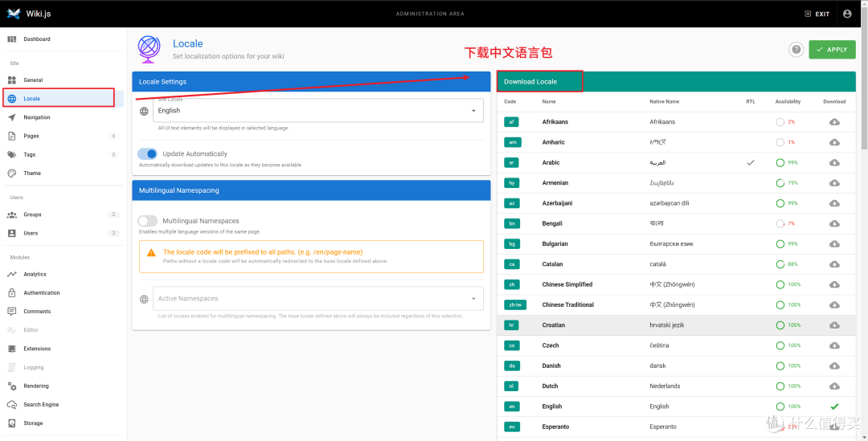This screenshot has width=868, height=441.
Task: Download the Arabic locale via cloud icon
Action: (834, 162)
